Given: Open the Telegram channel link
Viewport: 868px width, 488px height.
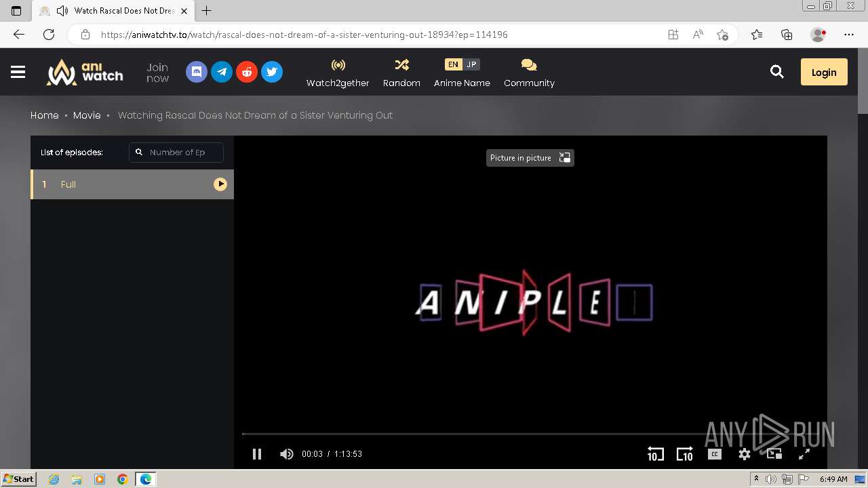Looking at the screenshot, I should pyautogui.click(x=222, y=72).
